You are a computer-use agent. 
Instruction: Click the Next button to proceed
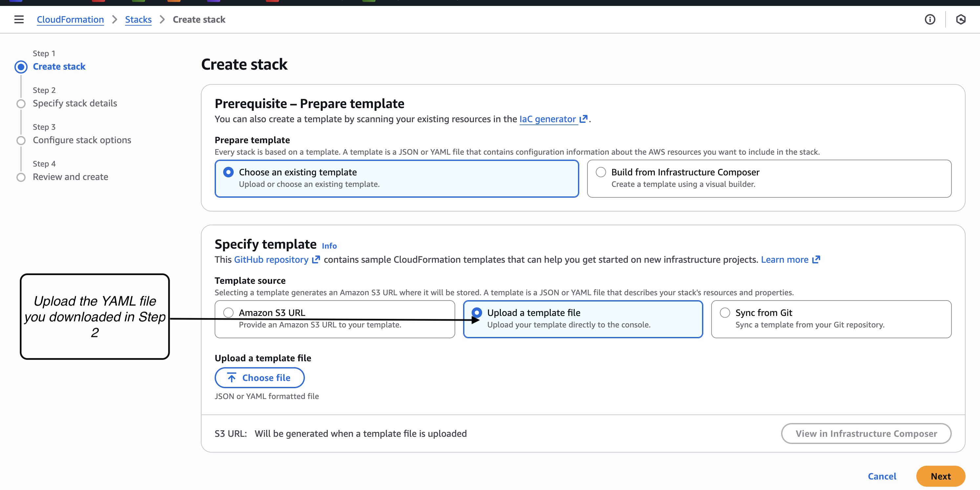point(940,476)
